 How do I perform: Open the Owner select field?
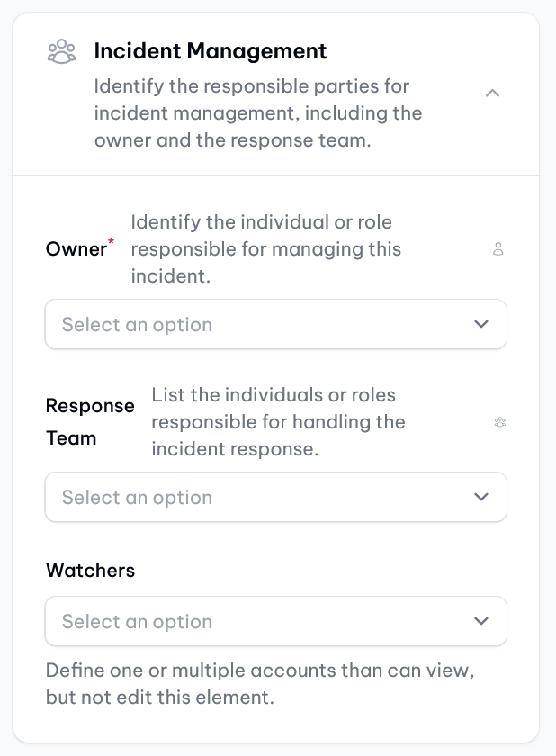pyautogui.click(x=275, y=324)
